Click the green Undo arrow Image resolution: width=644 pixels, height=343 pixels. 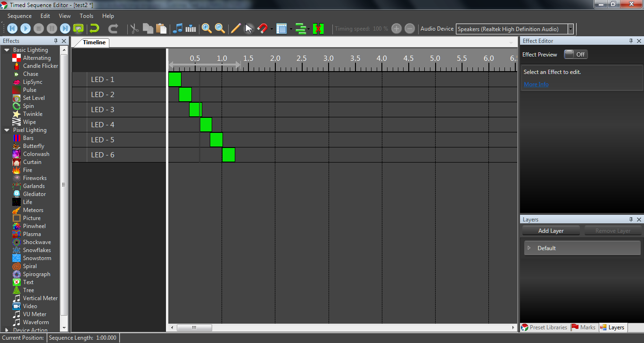click(95, 29)
